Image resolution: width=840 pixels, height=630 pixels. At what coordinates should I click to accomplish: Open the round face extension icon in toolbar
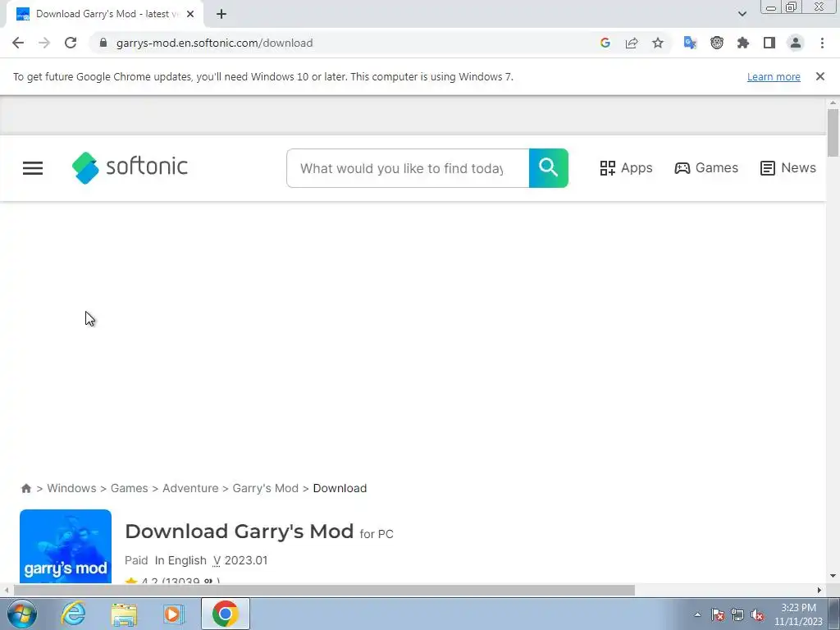[717, 43]
